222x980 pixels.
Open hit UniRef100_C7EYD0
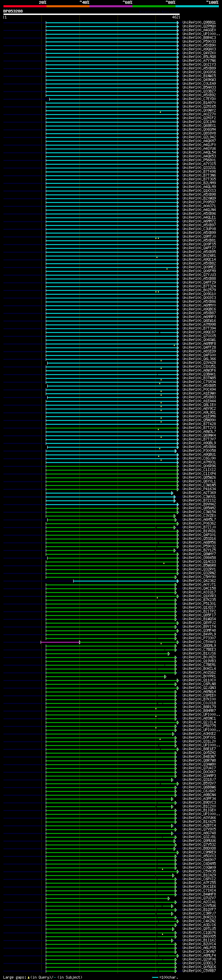pyautogui.click(x=199, y=99)
